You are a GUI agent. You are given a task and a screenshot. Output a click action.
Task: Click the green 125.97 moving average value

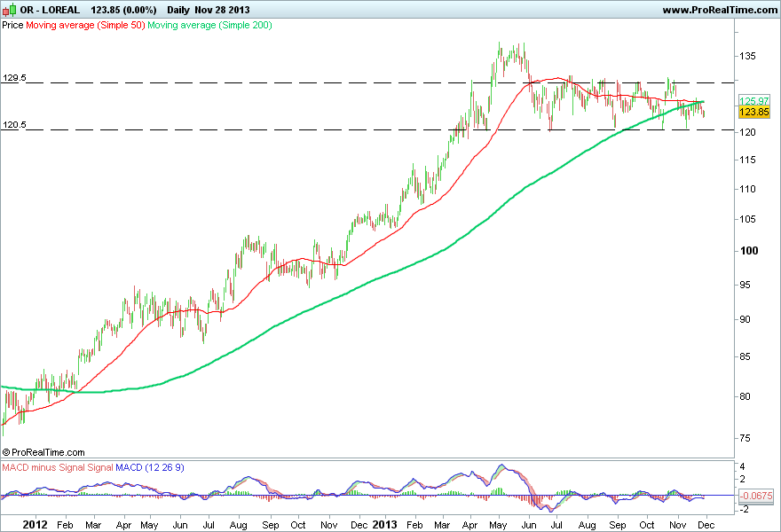(x=754, y=101)
